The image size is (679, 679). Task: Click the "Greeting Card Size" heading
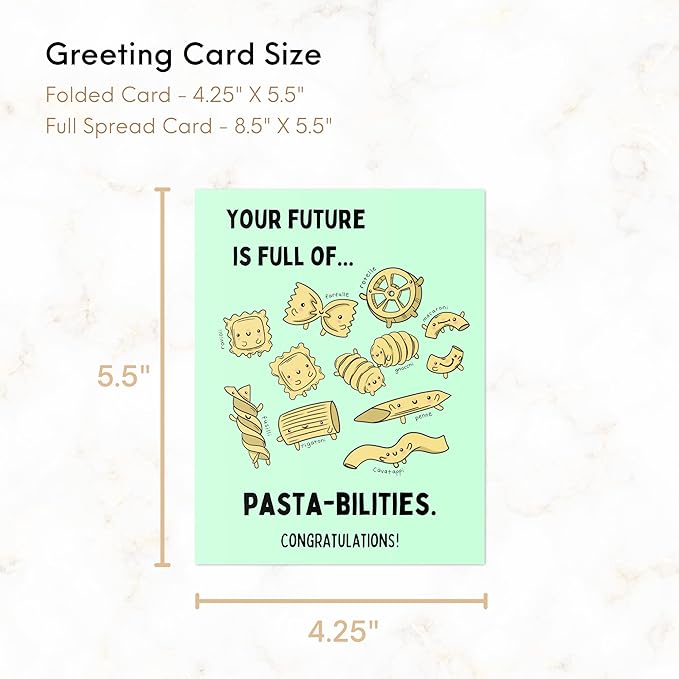tap(183, 52)
